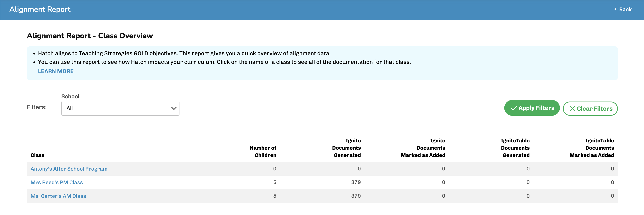Open Ms. Carter's AM Class documentation
The height and width of the screenshot is (215, 644).
(58, 196)
